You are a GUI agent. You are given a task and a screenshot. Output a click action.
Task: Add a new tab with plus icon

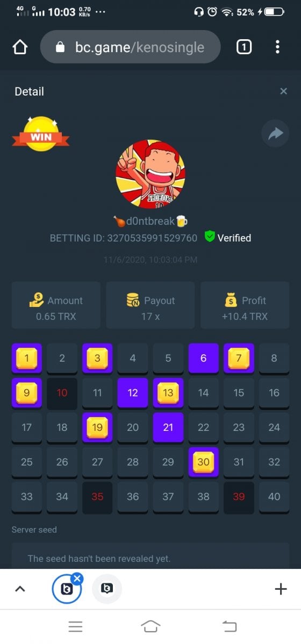tap(281, 589)
